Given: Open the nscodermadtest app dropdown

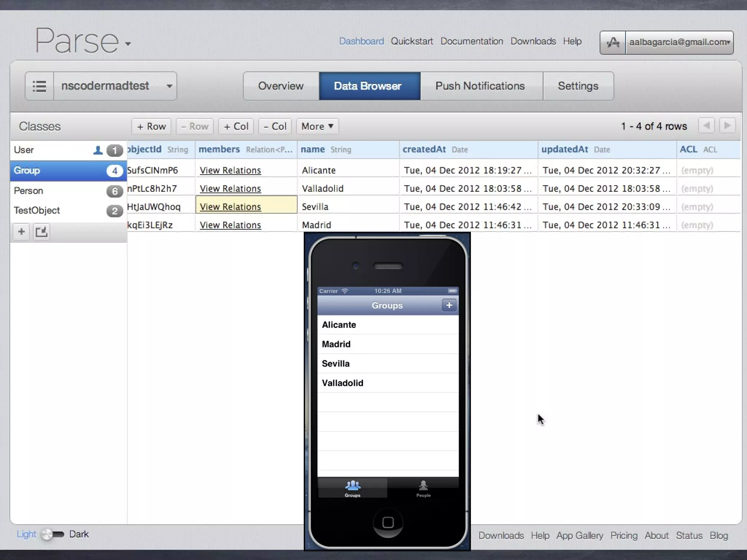Looking at the screenshot, I should pos(169,86).
